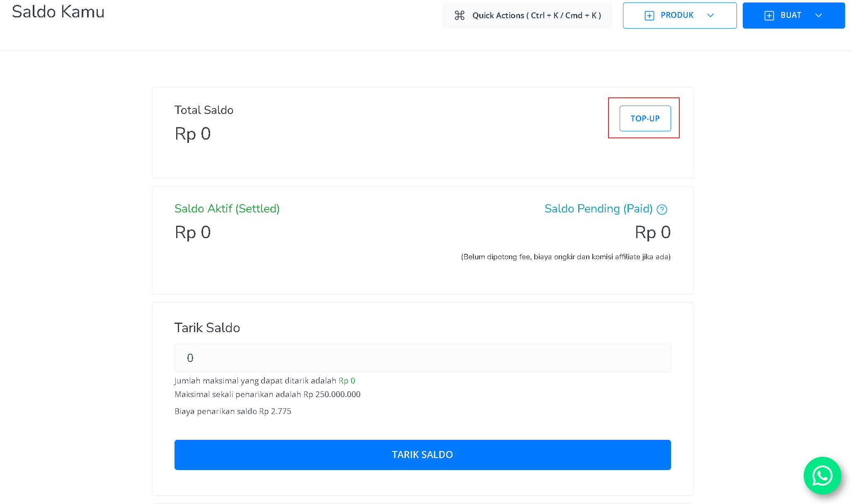Select the Saldo Aktif (Settled) heading
This screenshot has width=853, height=504.
pyautogui.click(x=227, y=209)
